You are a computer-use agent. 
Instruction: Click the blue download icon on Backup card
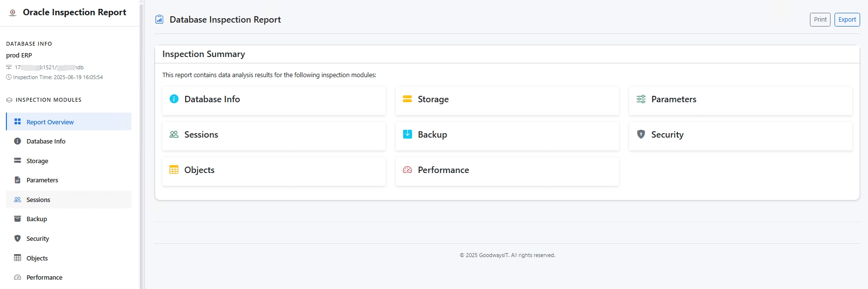tap(408, 134)
